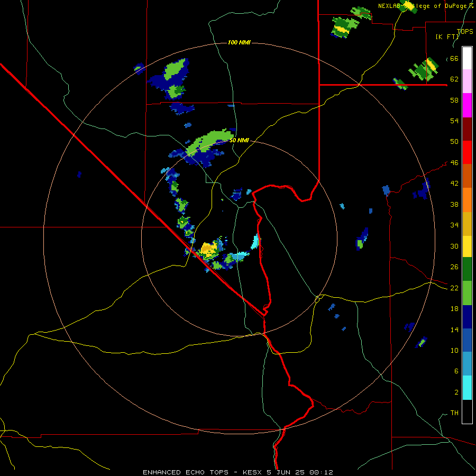476x476 pixels.
Task: Click the legend value 10
Action: coord(454,350)
